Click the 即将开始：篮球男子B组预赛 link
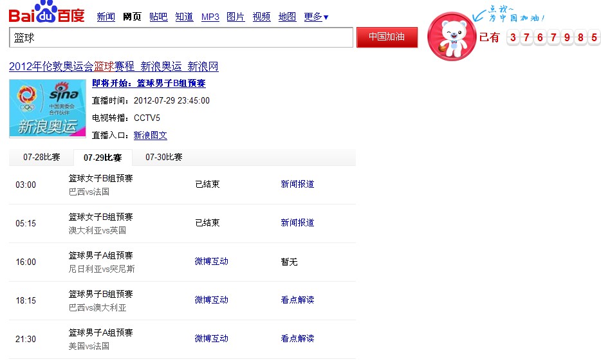Screen dimensions: 601x364 point(149,84)
